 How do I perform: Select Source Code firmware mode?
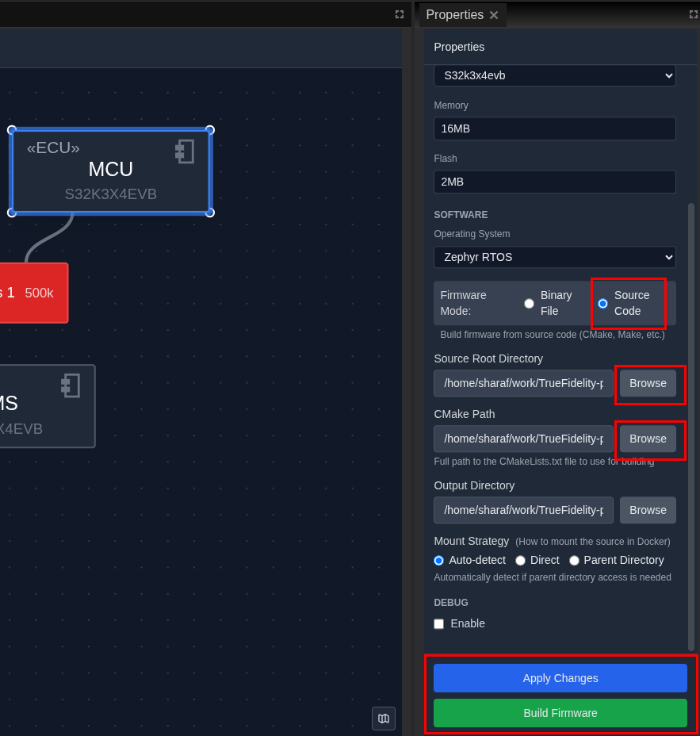pos(602,304)
